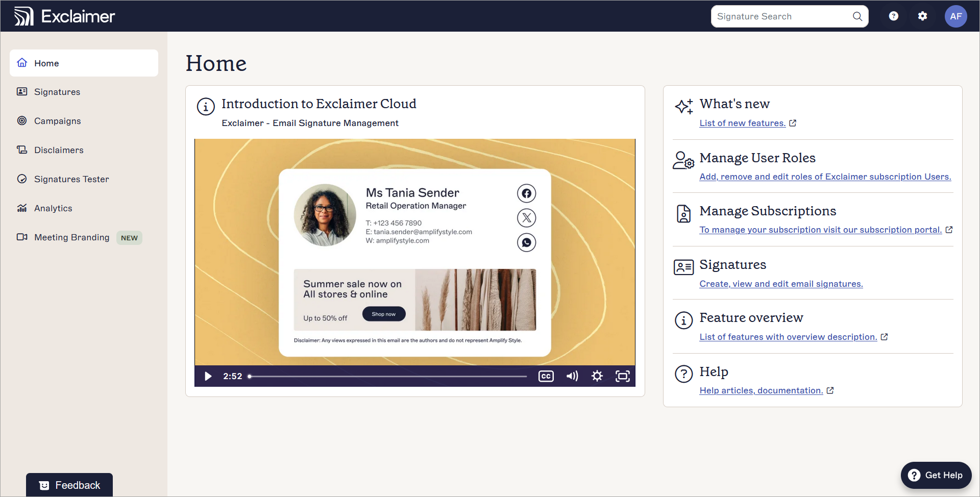Play the introduction video
Image resolution: width=980 pixels, height=497 pixels.
click(208, 377)
